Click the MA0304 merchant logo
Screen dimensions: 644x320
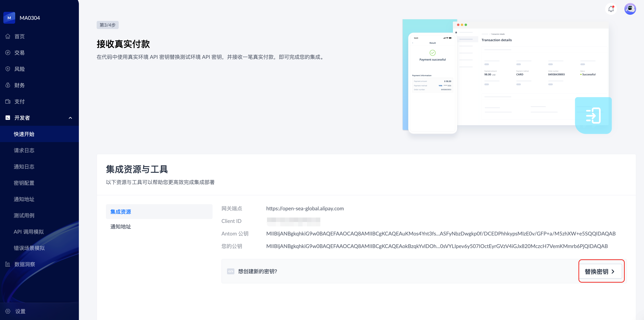point(9,18)
